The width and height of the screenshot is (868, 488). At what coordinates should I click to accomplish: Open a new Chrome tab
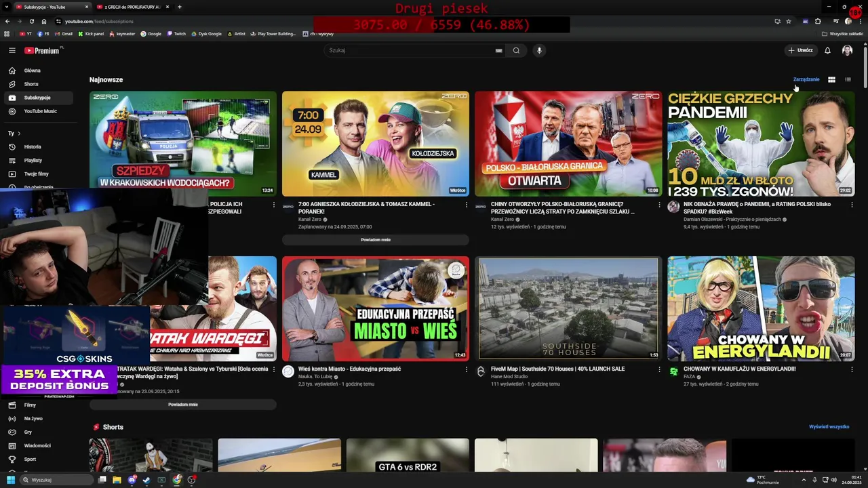point(179,7)
